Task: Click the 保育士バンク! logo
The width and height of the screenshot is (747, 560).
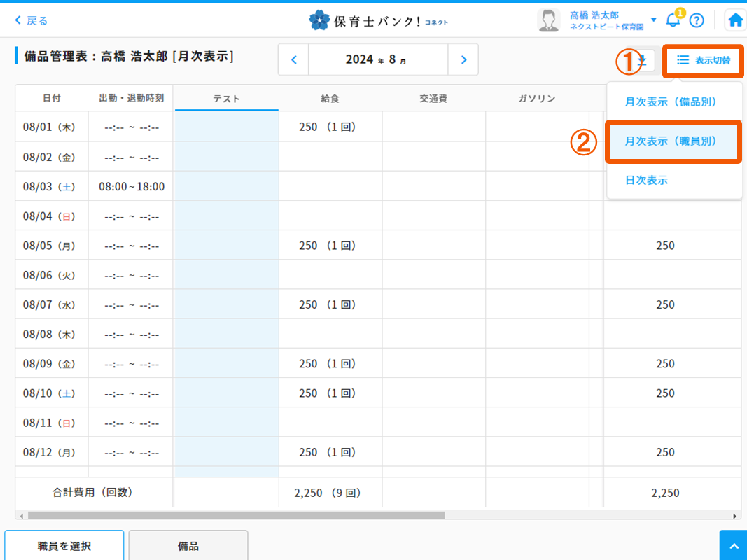Action: point(378,20)
